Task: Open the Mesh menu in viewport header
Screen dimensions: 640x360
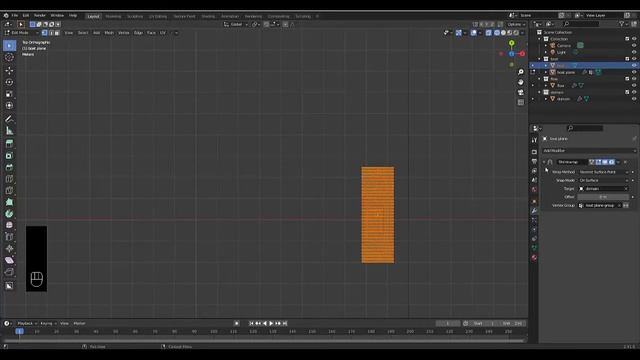Action: coord(109,33)
